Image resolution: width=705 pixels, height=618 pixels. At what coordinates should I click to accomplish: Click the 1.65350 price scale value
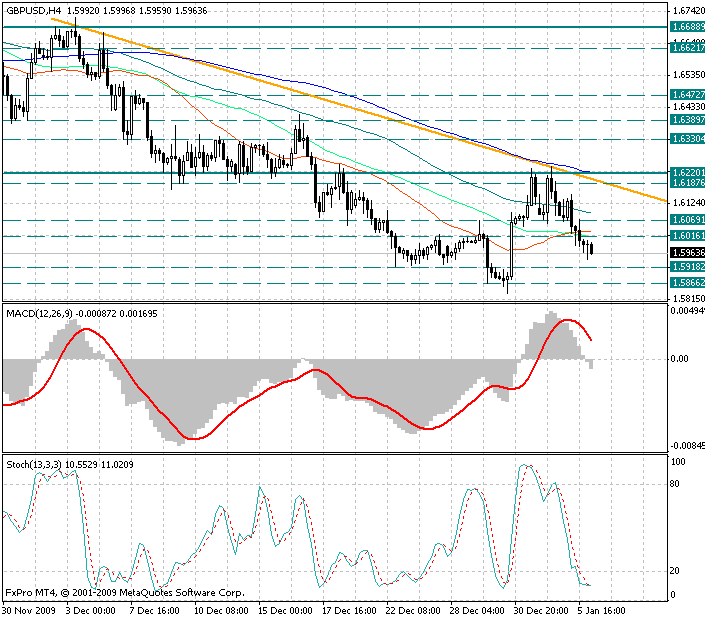[x=688, y=75]
